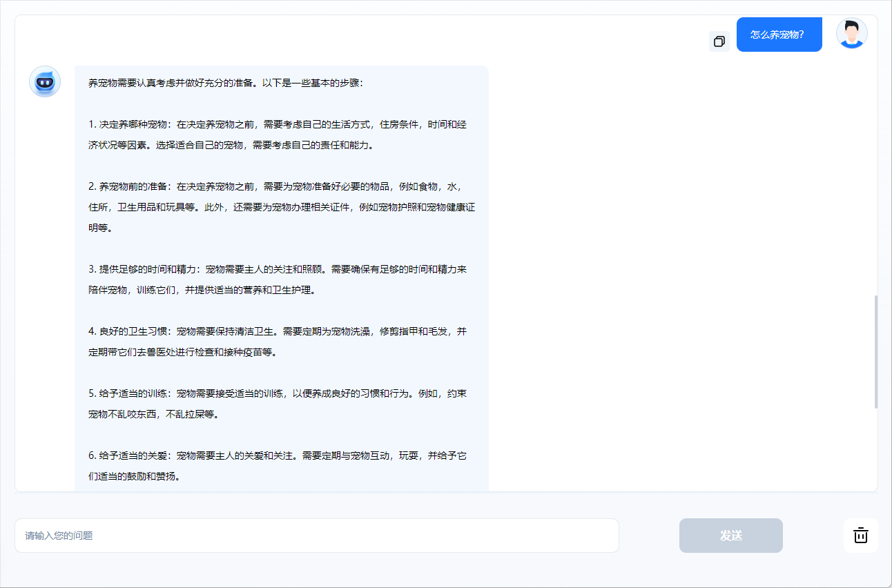The height and width of the screenshot is (588, 892).
Task: Click the disabled 发送 send button
Action: coord(731,536)
